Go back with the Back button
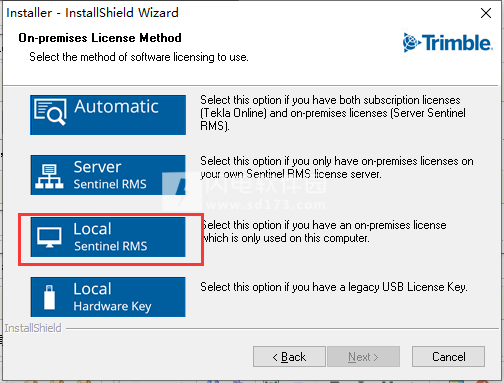 289,357
